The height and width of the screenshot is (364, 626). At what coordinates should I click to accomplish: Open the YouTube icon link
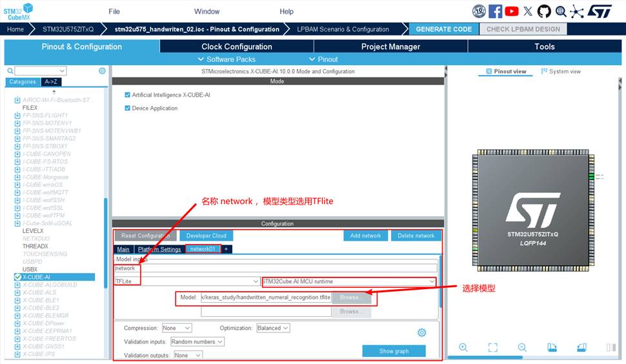tap(511, 11)
